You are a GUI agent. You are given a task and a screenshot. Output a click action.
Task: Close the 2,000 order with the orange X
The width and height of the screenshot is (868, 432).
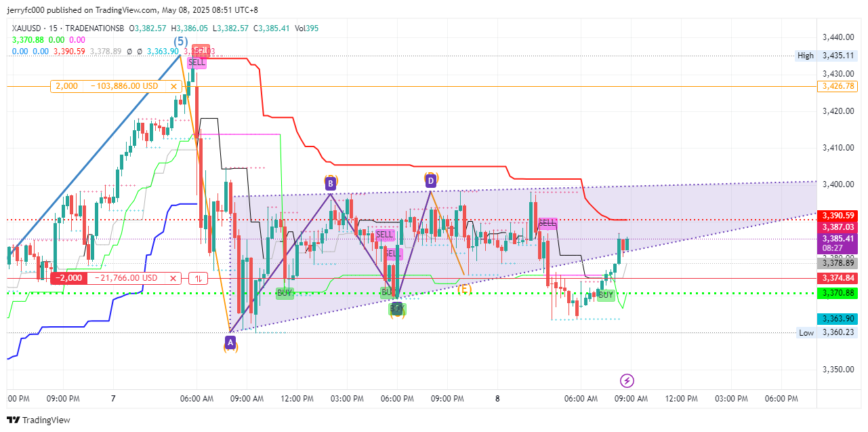[174, 86]
